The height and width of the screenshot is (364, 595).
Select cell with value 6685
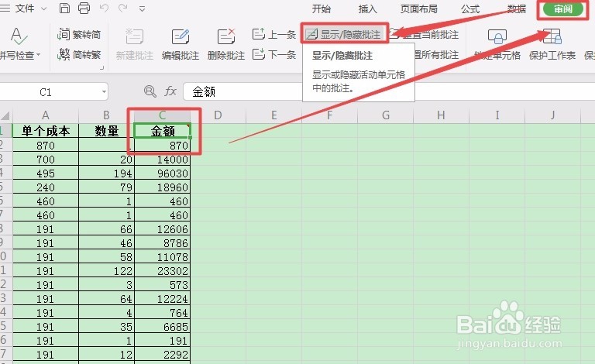click(x=162, y=327)
